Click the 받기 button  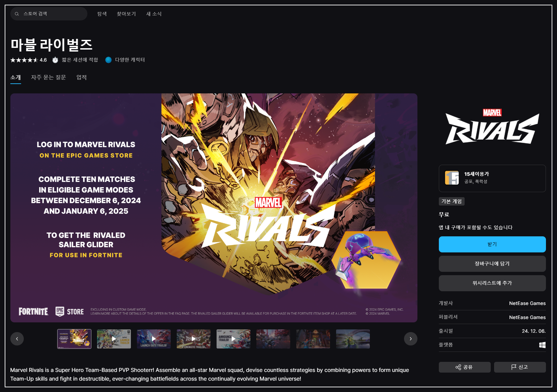click(x=492, y=244)
